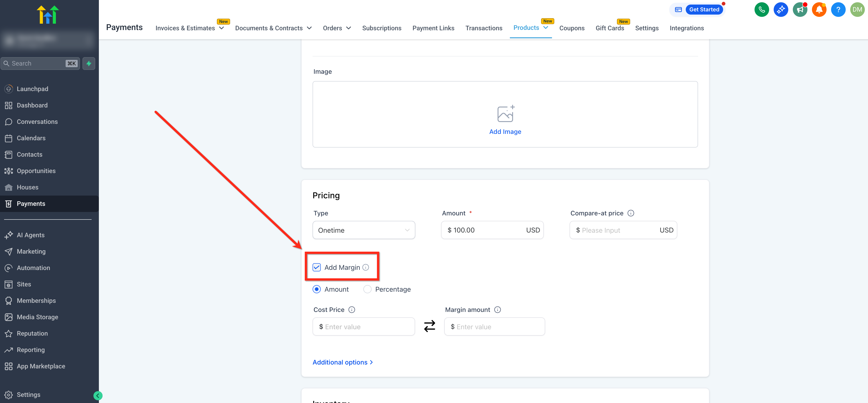The image size is (868, 403).
Task: Click the green phone dialer icon
Action: pyautogui.click(x=762, y=9)
